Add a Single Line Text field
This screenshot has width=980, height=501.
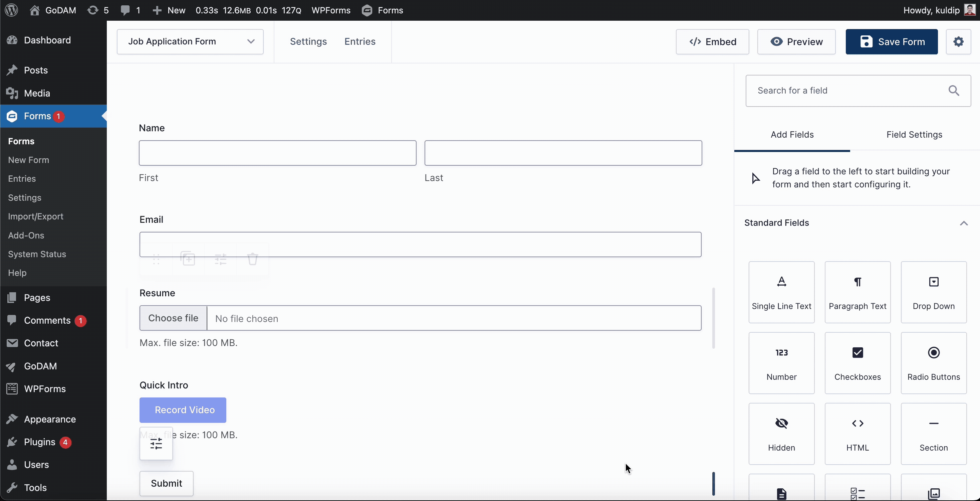coord(781,292)
